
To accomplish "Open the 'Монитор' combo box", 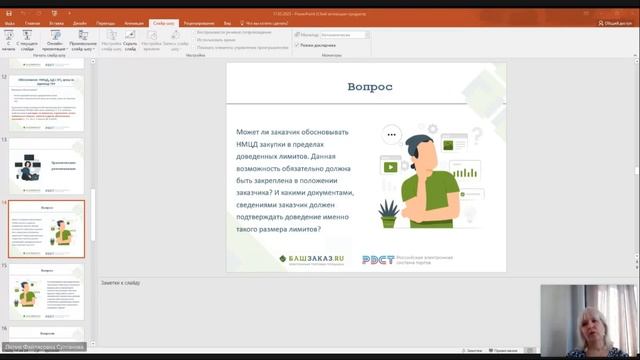I will pyautogui.click(x=344, y=35).
